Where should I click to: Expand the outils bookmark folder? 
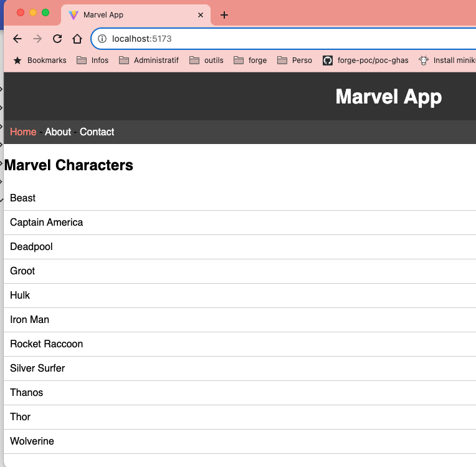point(206,60)
